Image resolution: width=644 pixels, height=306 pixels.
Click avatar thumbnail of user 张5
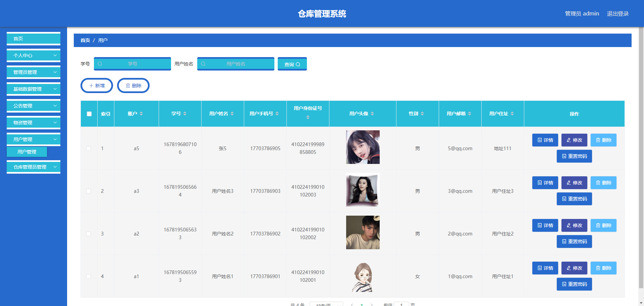click(x=363, y=147)
